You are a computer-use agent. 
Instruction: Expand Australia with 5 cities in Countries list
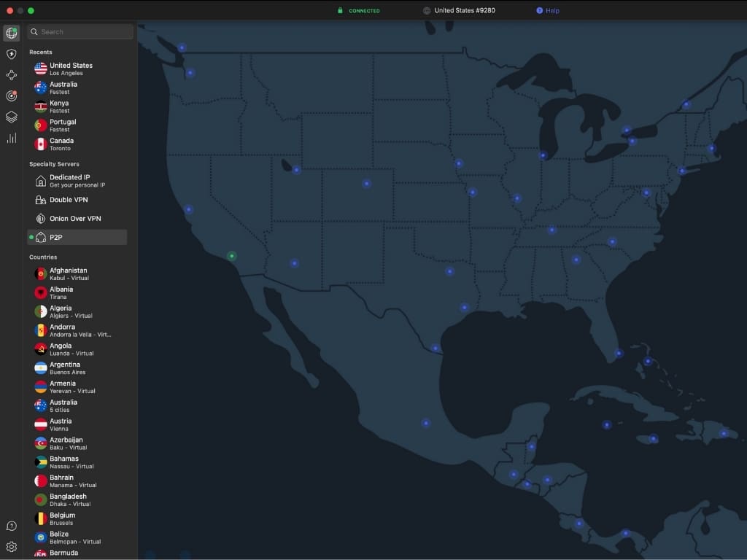pyautogui.click(x=63, y=405)
